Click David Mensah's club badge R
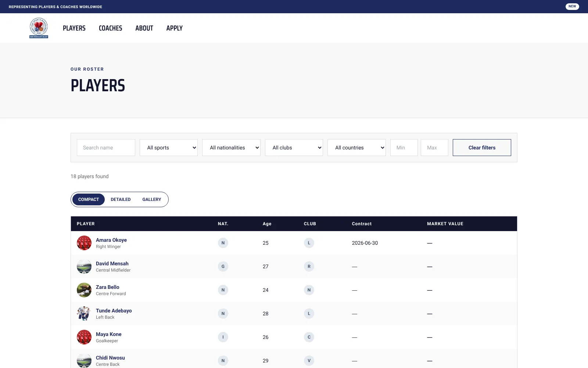This screenshot has height=368, width=588. tap(309, 266)
